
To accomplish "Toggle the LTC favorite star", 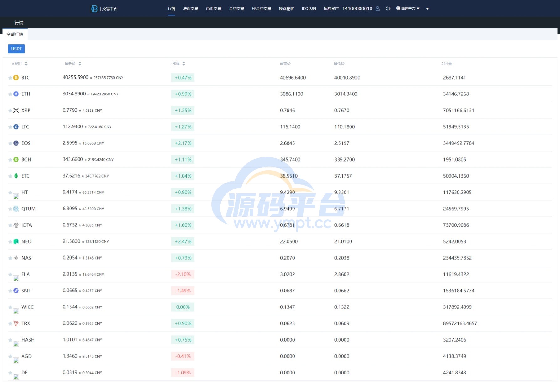I will [10, 127].
